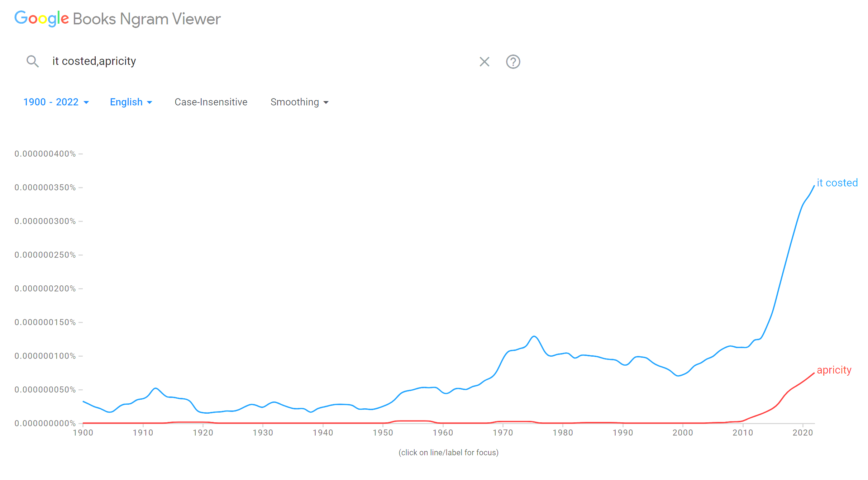Click the 'apricity' label at chart right
868x480 pixels.
click(834, 370)
